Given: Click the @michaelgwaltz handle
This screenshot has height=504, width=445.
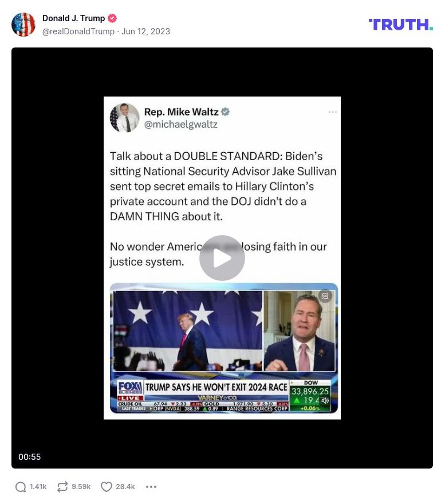Looking at the screenshot, I should pos(181,124).
